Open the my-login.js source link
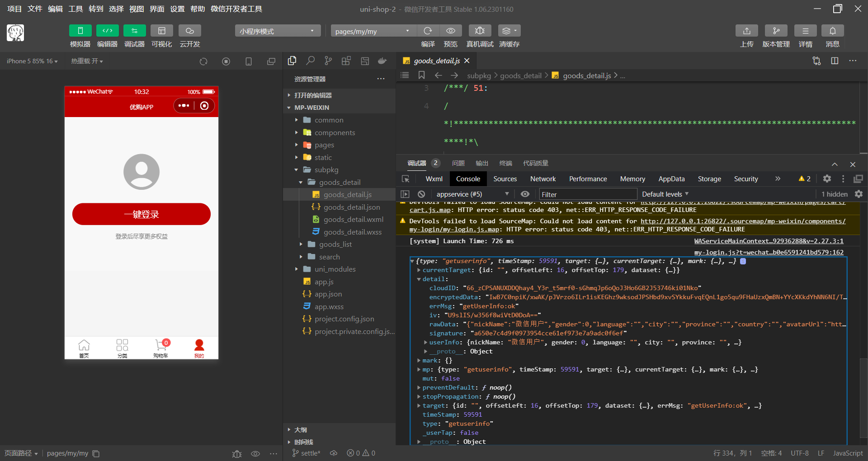This screenshot has width=868, height=461. [x=769, y=252]
